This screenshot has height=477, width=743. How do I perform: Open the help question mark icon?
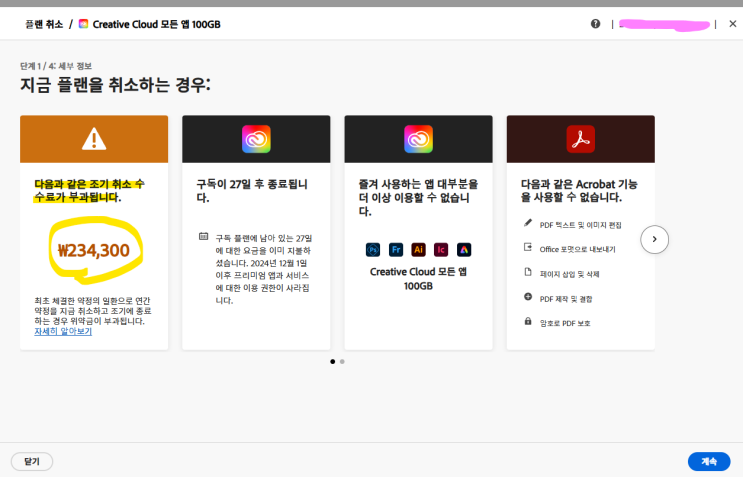click(595, 24)
